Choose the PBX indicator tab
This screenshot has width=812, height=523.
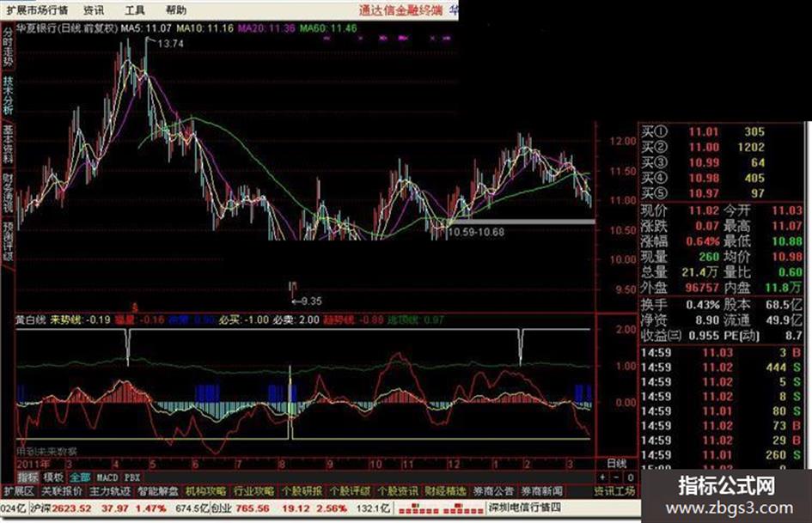coord(132,477)
